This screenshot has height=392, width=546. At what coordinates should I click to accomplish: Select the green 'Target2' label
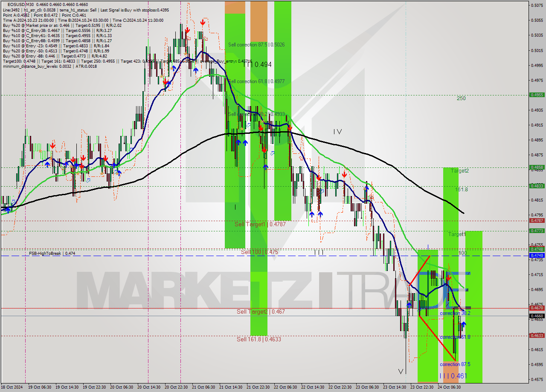(x=460, y=170)
